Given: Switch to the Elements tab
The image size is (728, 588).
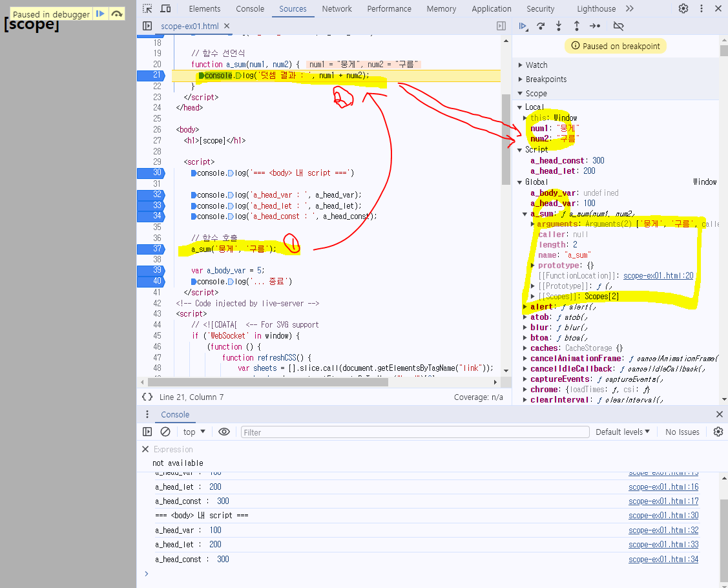Looking at the screenshot, I should tap(204, 8).
